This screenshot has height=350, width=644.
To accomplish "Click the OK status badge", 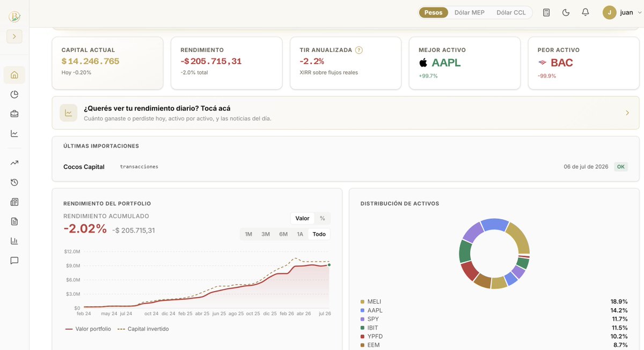I will pos(621,167).
